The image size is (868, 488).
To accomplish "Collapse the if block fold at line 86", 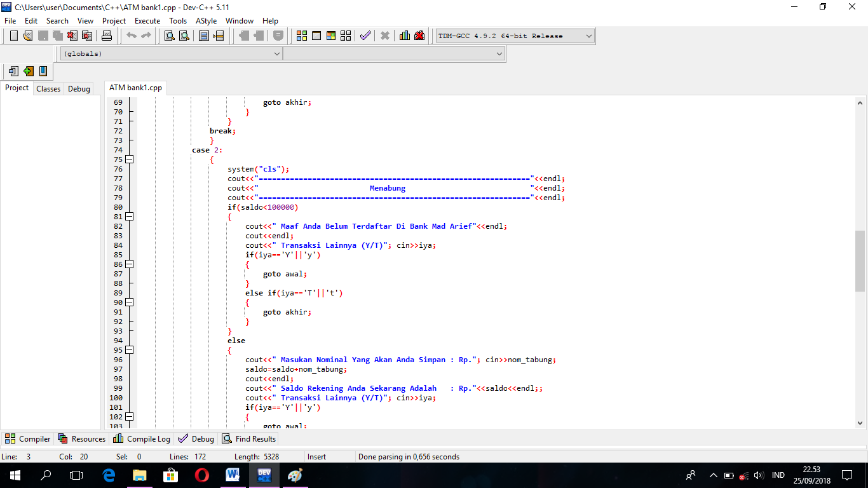I will pyautogui.click(x=129, y=264).
